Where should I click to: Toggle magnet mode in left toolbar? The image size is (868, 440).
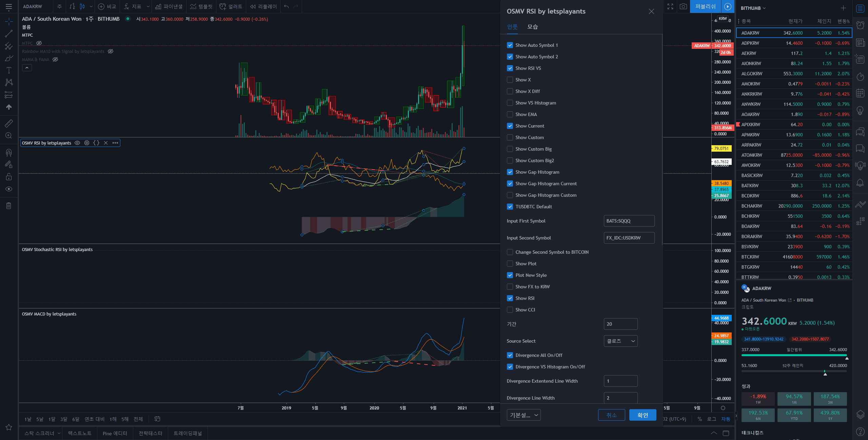click(x=9, y=153)
